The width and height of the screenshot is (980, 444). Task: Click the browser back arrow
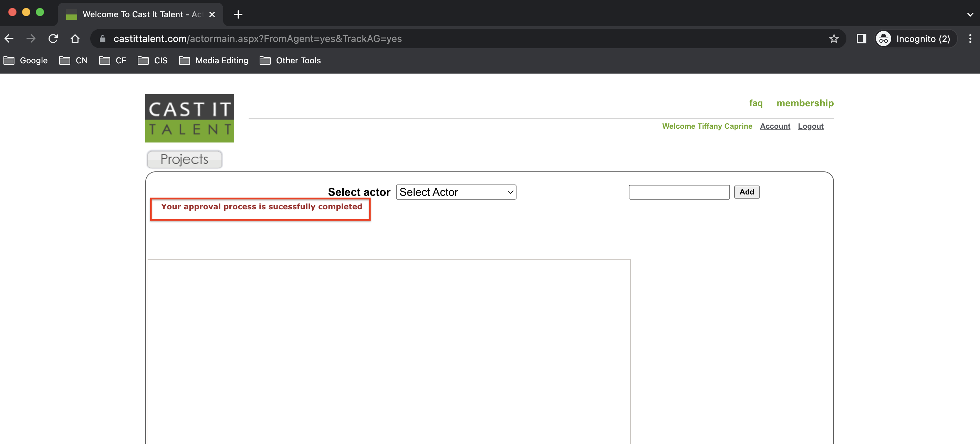pos(9,39)
